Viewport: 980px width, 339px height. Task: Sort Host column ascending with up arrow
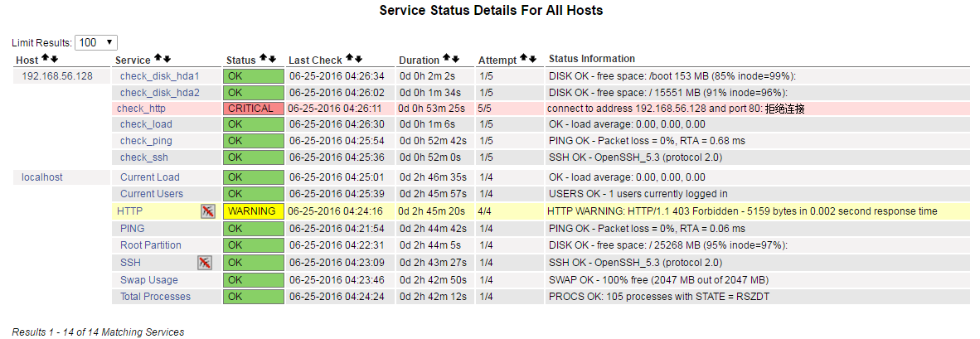click(x=46, y=60)
